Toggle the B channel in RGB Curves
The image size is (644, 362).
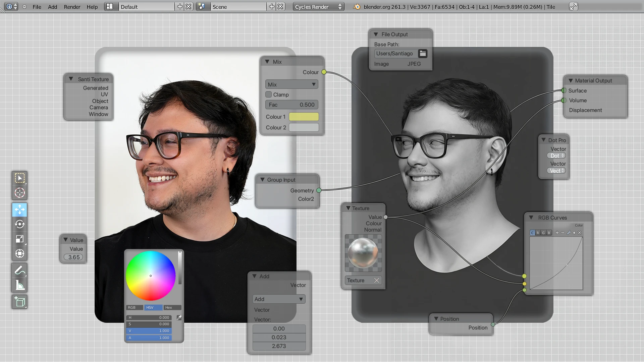point(548,232)
